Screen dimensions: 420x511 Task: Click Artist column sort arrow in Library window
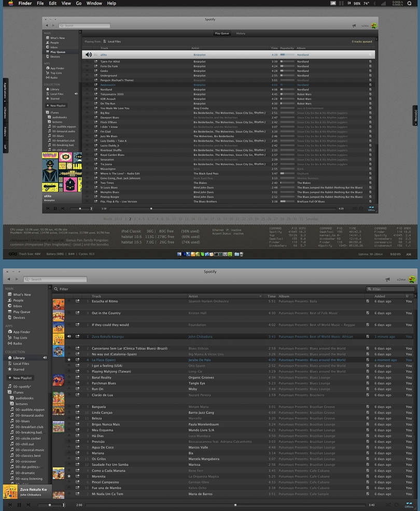pyautogui.click(x=260, y=296)
